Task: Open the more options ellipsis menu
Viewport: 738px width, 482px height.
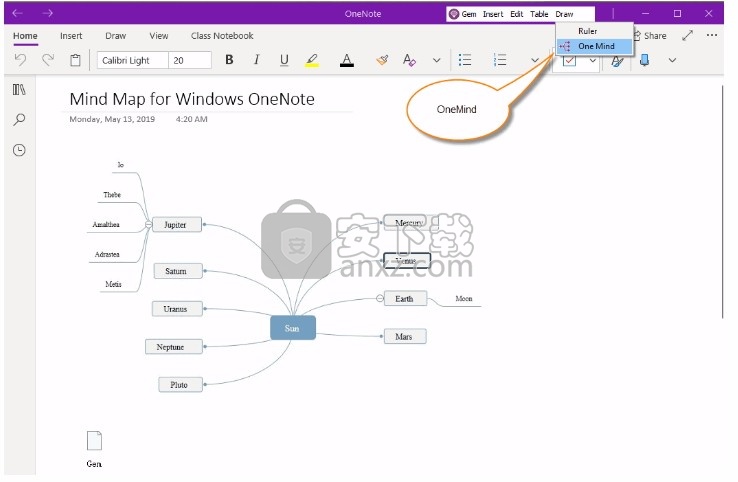Action: click(712, 35)
